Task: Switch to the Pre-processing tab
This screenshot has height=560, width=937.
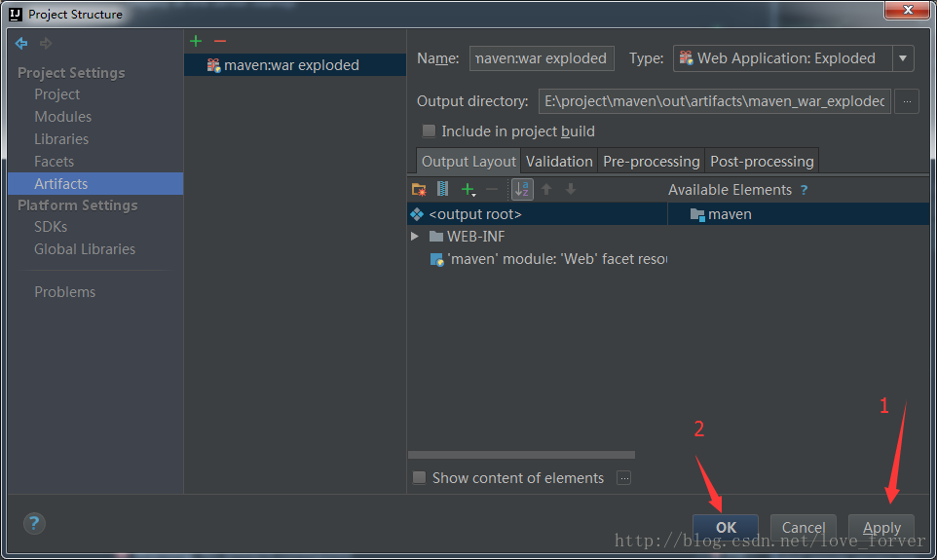Action: [x=651, y=162]
